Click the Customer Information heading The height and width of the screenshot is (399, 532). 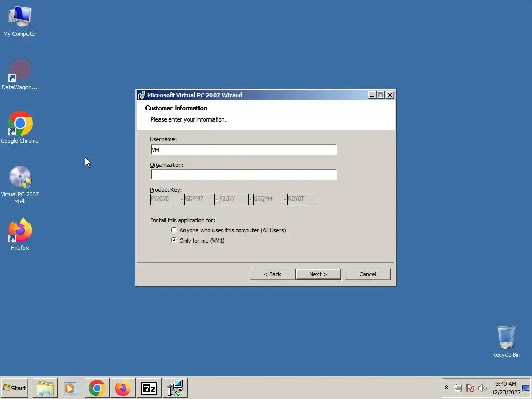176,108
